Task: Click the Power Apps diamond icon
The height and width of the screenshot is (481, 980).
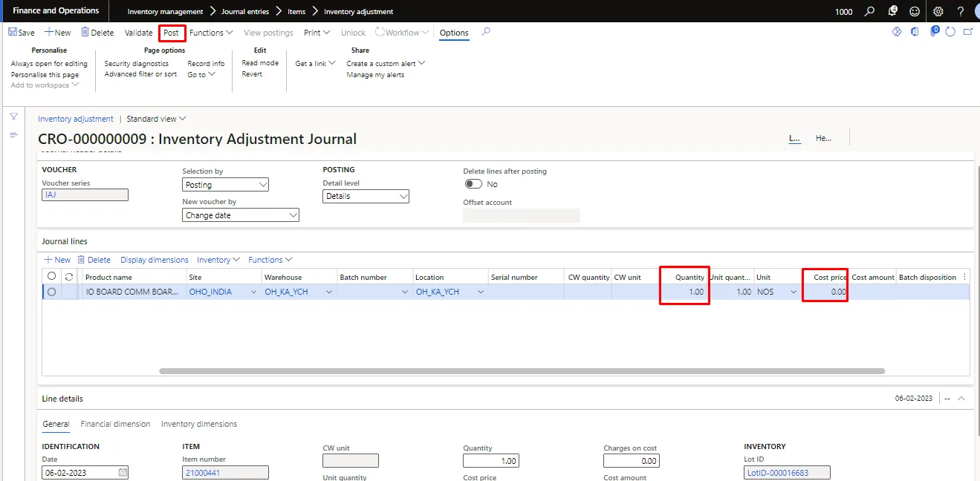Action: point(896,32)
